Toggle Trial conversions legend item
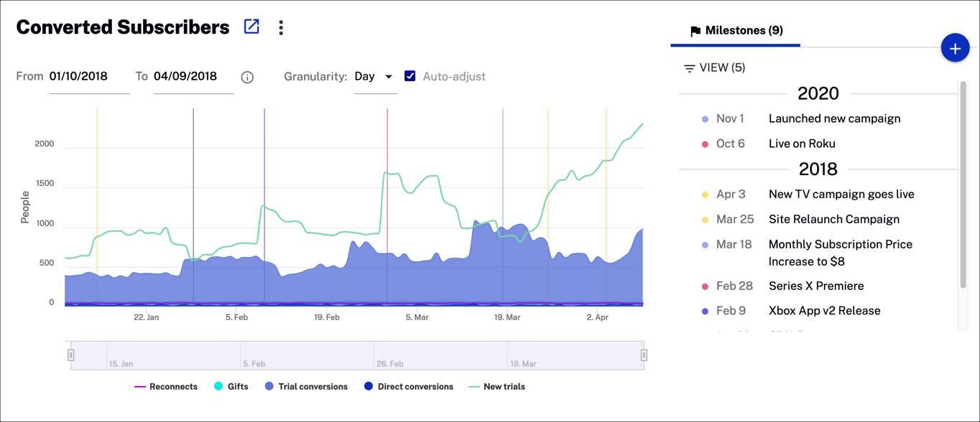The image size is (980, 422). 305,386
